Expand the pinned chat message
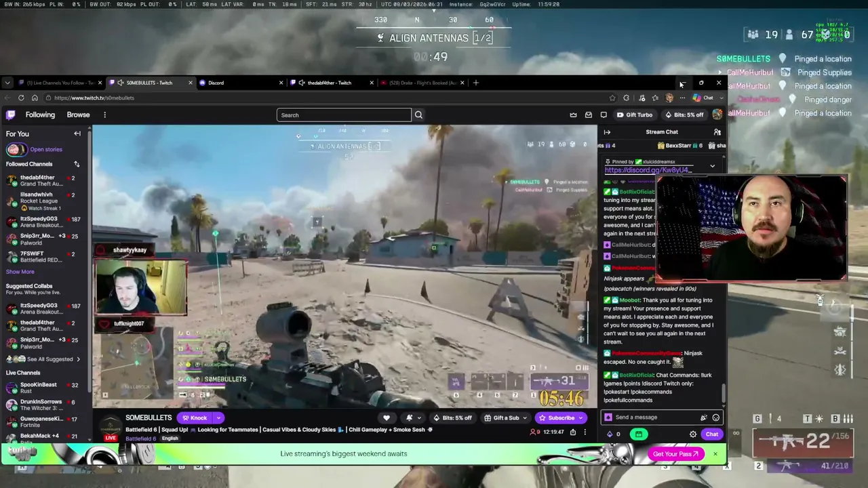The image size is (868, 488). click(712, 166)
